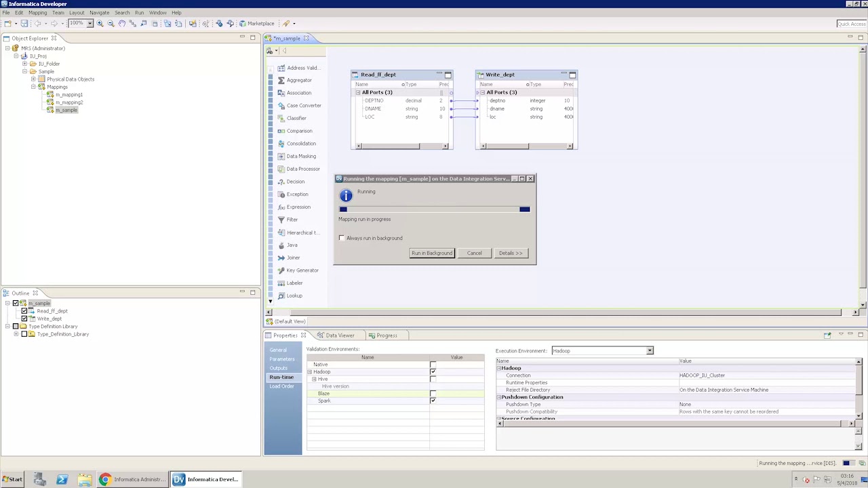Click the Zoom In magnifier icon
Image resolution: width=868 pixels, height=488 pixels.
(100, 23)
